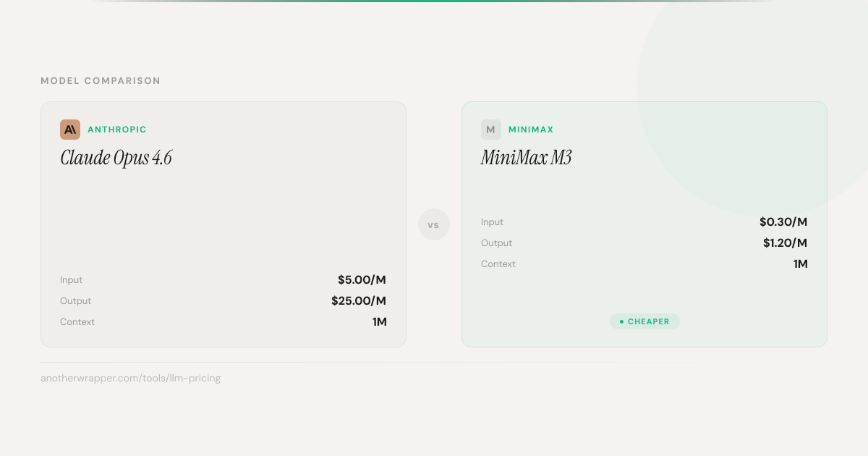Click the '$0.30/M' input price
The width and height of the screenshot is (868, 456).
click(783, 222)
